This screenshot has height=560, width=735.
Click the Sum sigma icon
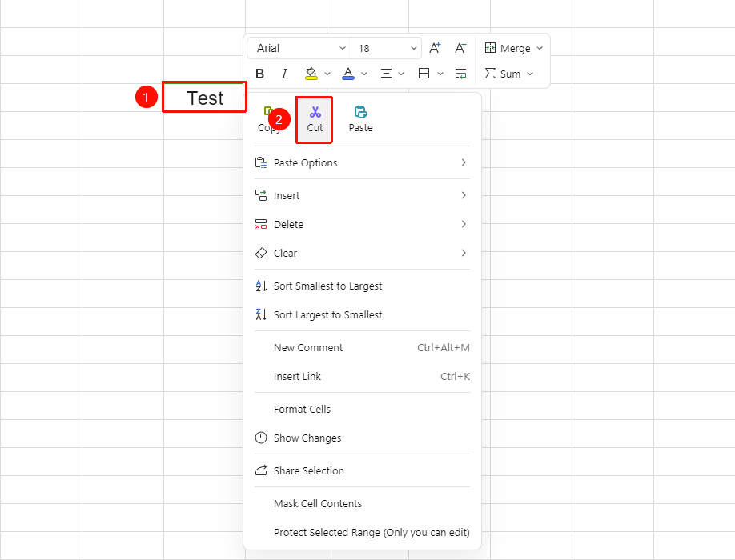[490, 74]
